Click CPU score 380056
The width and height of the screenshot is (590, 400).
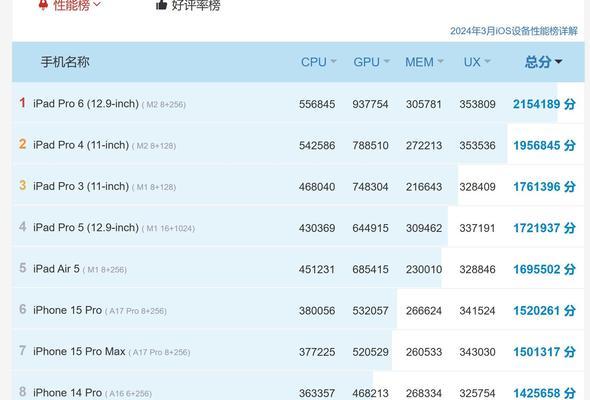tap(317, 311)
